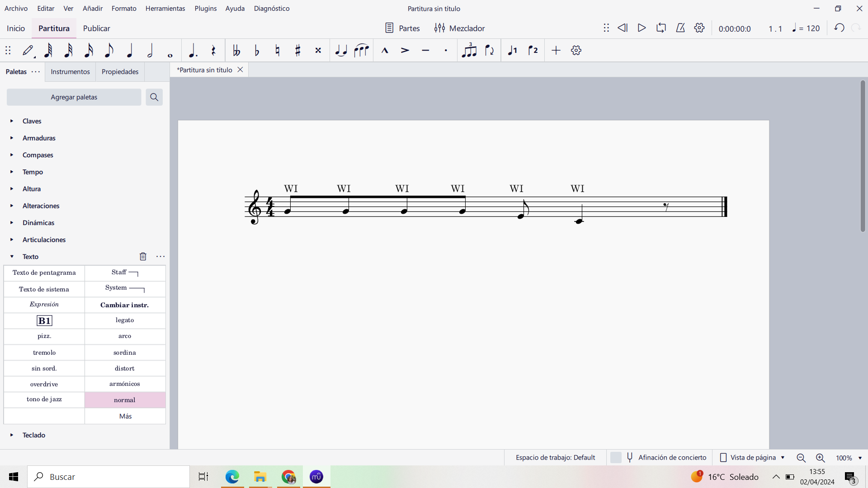Toggle the augmentation dot
This screenshot has width=868, height=488.
pyautogui.click(x=193, y=50)
